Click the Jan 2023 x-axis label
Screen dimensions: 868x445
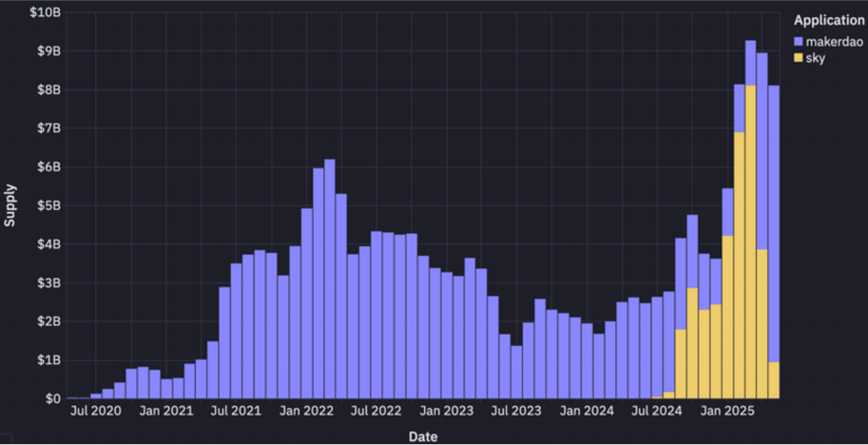pos(447,411)
